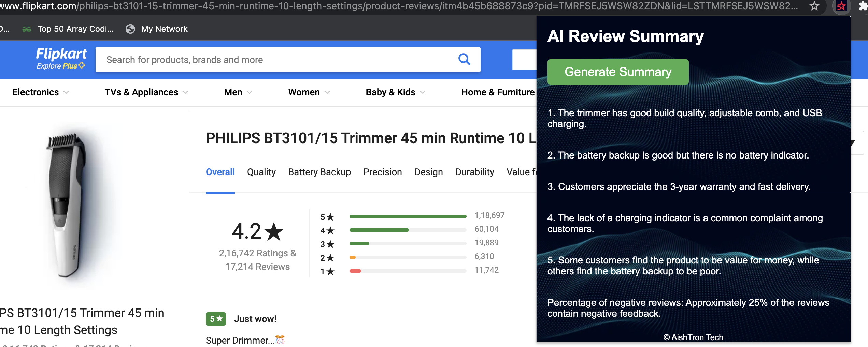
Task: Click the AI Review Summary heading
Action: 626,36
